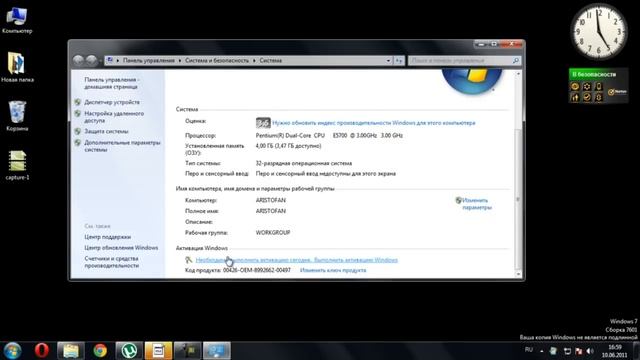Click the scrollbar up arrow in System window
640x360 pixels.
click(x=518, y=74)
